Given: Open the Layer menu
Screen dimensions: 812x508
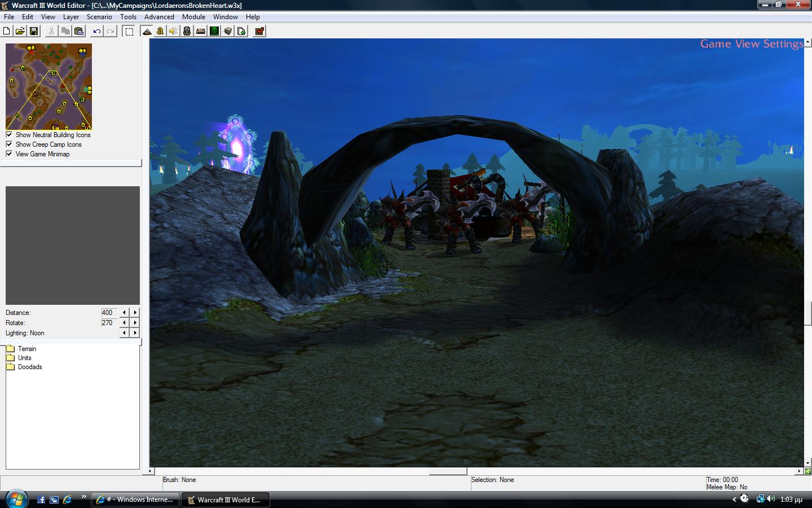Looking at the screenshot, I should pos(71,17).
